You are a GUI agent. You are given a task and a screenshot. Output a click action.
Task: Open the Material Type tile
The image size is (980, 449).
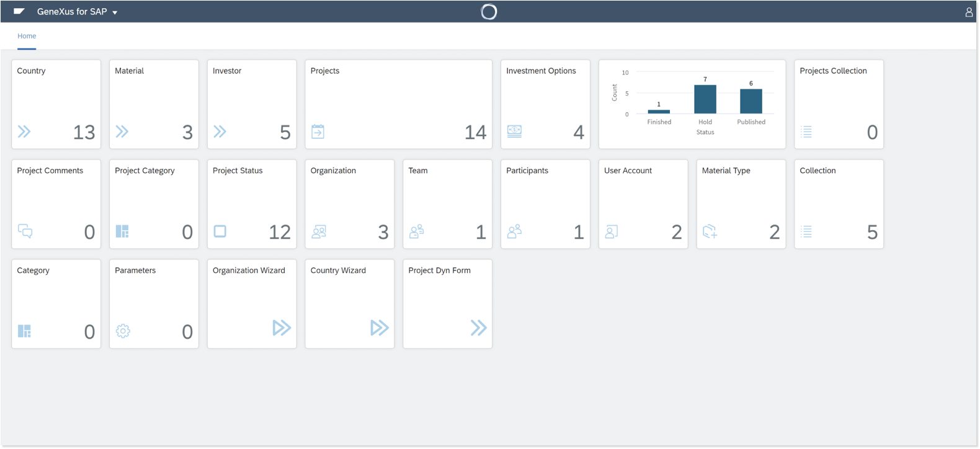click(741, 204)
